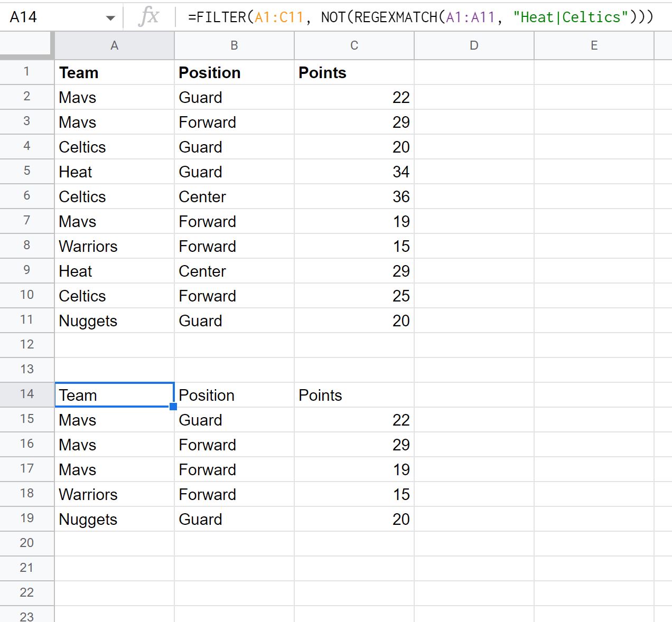This screenshot has width=672, height=622.
Task: Click the select-all corner above row 1
Action: click(x=26, y=45)
